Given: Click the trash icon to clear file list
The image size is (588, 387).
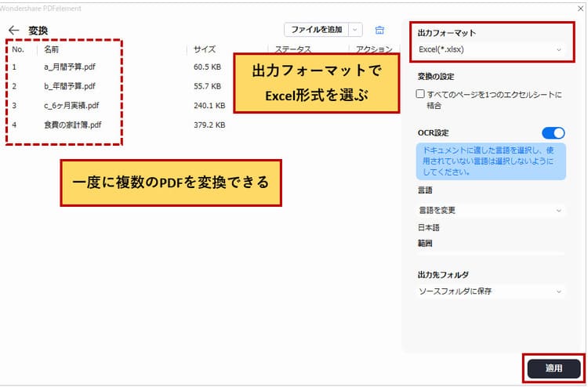Looking at the screenshot, I should (x=379, y=30).
